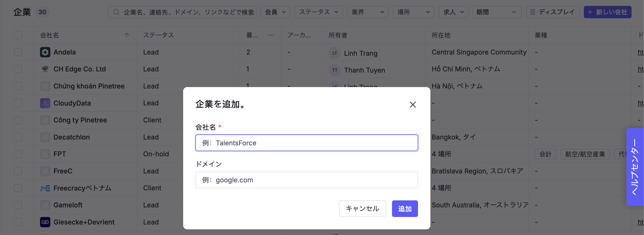Screen dimensions: 644x235
Task: Click the Andela company logo icon
Action: (45, 52)
